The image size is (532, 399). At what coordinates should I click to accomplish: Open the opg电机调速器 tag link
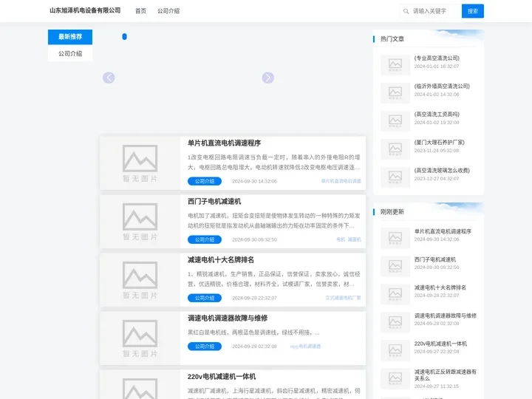(x=305, y=347)
